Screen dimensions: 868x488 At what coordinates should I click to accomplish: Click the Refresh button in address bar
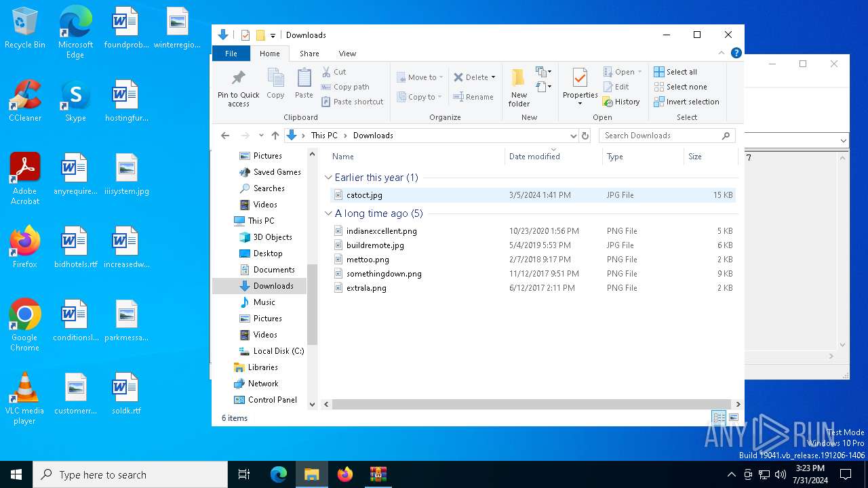click(585, 136)
